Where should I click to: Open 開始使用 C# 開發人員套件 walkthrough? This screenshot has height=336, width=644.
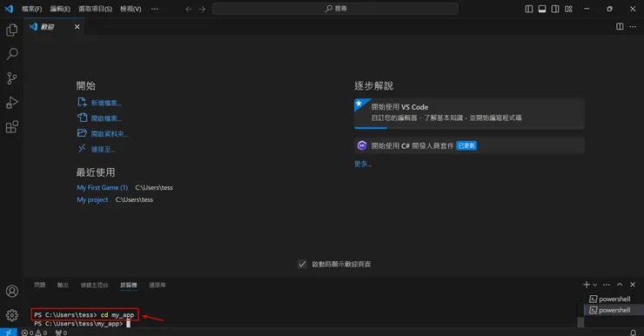click(x=469, y=145)
